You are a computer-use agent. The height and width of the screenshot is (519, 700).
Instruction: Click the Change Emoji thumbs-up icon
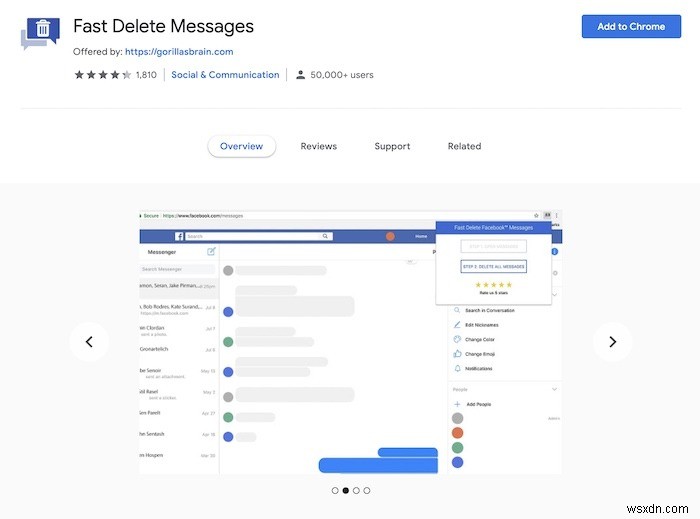point(457,353)
